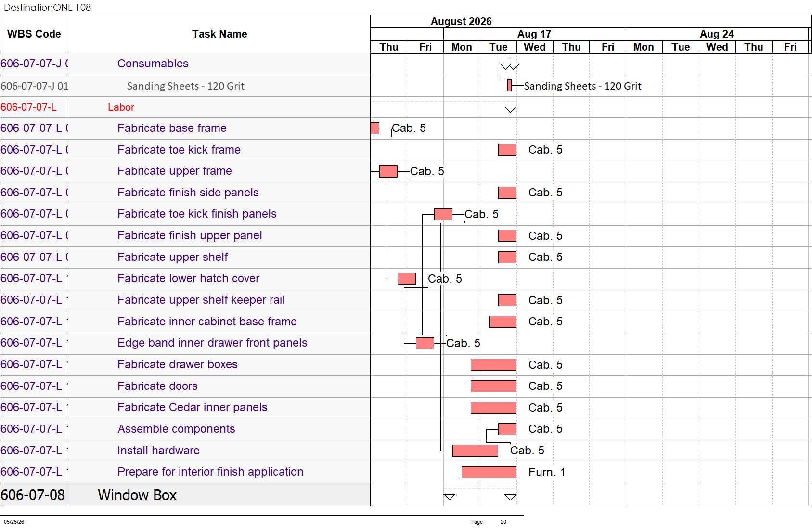Click the Gantt bar for Fabricate finish upper panel
Image resolution: width=812 pixels, height=528 pixels.
[x=507, y=235]
